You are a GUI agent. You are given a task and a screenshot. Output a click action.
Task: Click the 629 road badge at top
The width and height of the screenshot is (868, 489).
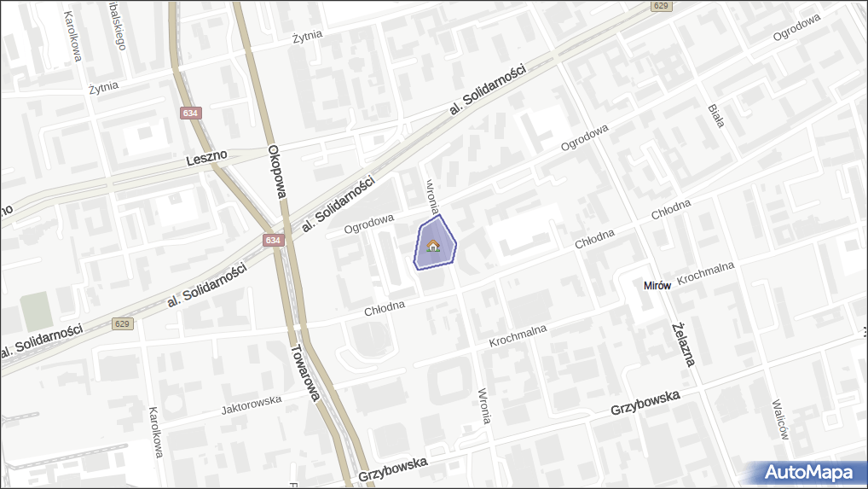pos(661,5)
